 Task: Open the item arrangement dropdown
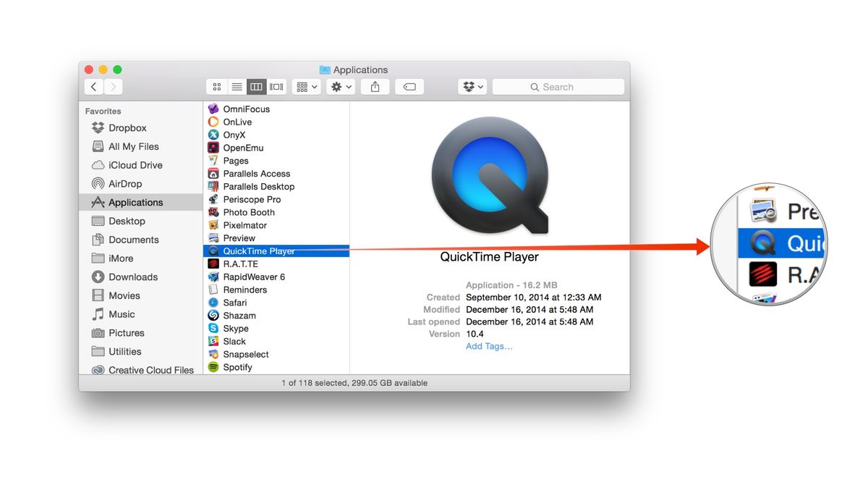(306, 86)
